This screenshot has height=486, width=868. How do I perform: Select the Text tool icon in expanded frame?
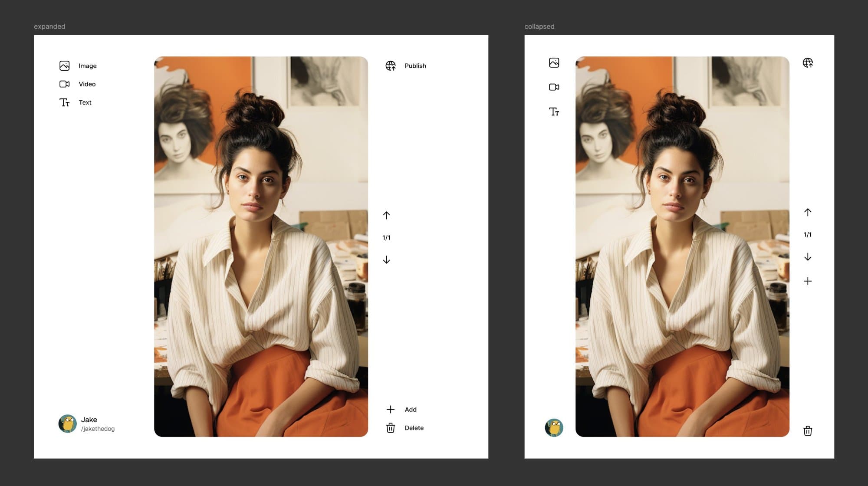[64, 102]
